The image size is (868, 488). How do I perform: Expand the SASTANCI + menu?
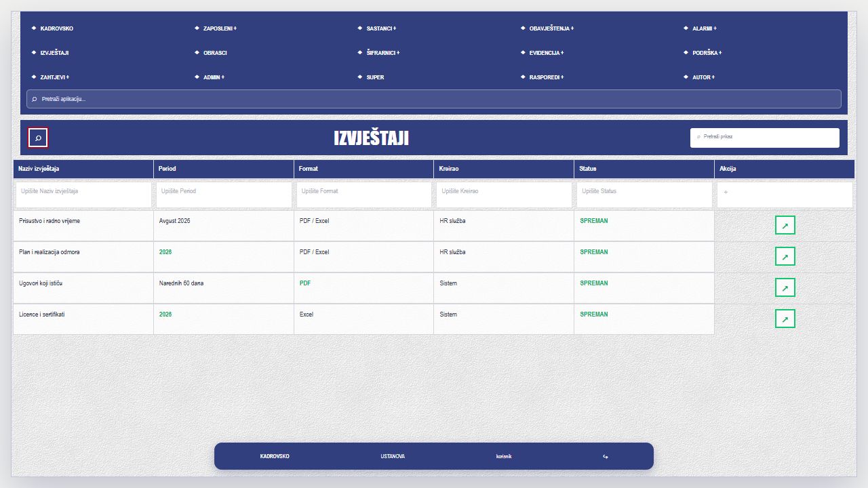click(x=381, y=28)
